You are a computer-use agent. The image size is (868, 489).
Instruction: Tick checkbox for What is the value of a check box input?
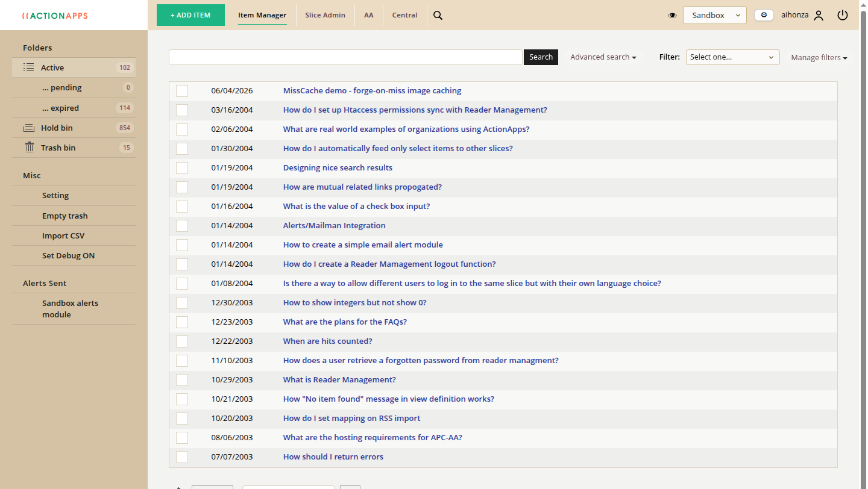tap(182, 207)
